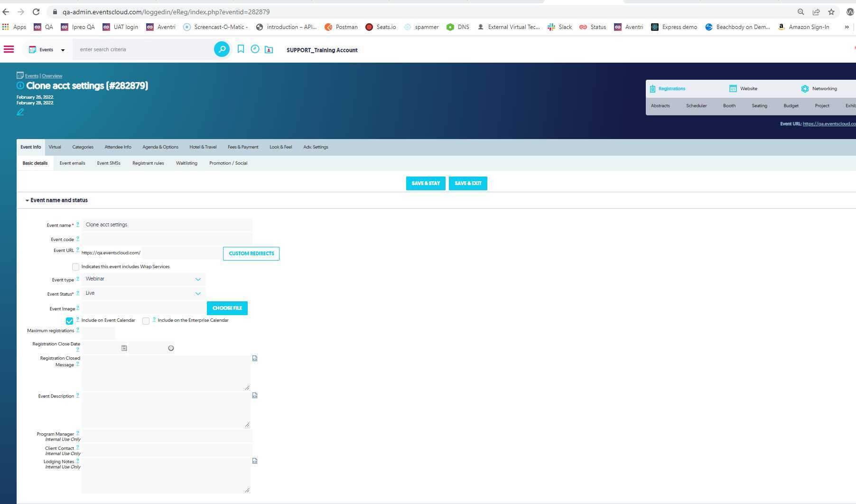Image resolution: width=856 pixels, height=504 pixels.
Task: Check the Wrap Services checkbox
Action: (x=75, y=267)
